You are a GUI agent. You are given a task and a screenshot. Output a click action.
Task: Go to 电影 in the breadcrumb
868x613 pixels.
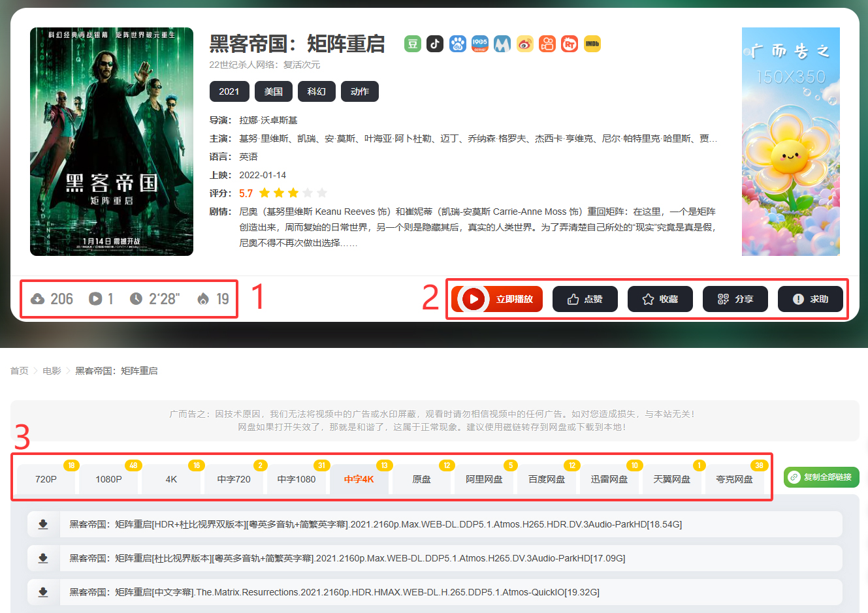[52, 371]
